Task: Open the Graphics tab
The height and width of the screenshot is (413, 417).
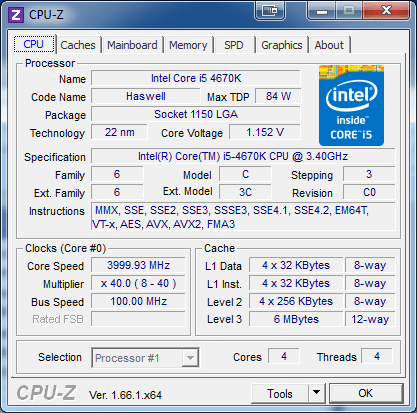Action: point(282,45)
